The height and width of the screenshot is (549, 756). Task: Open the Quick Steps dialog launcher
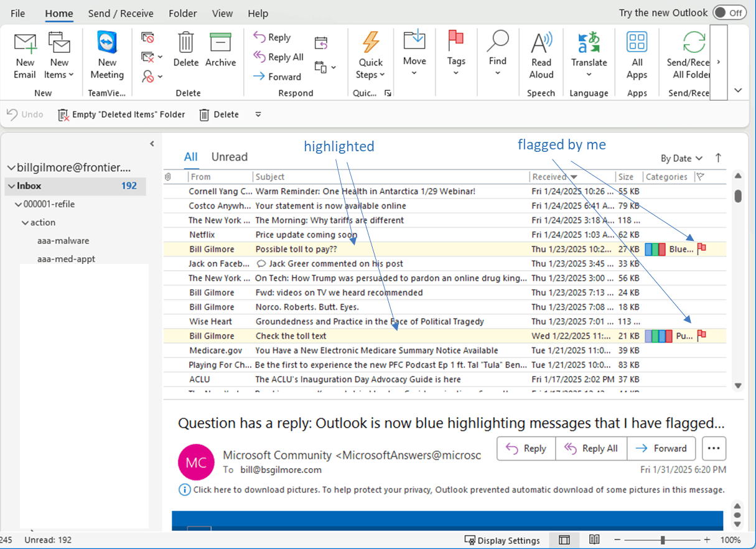click(x=388, y=93)
